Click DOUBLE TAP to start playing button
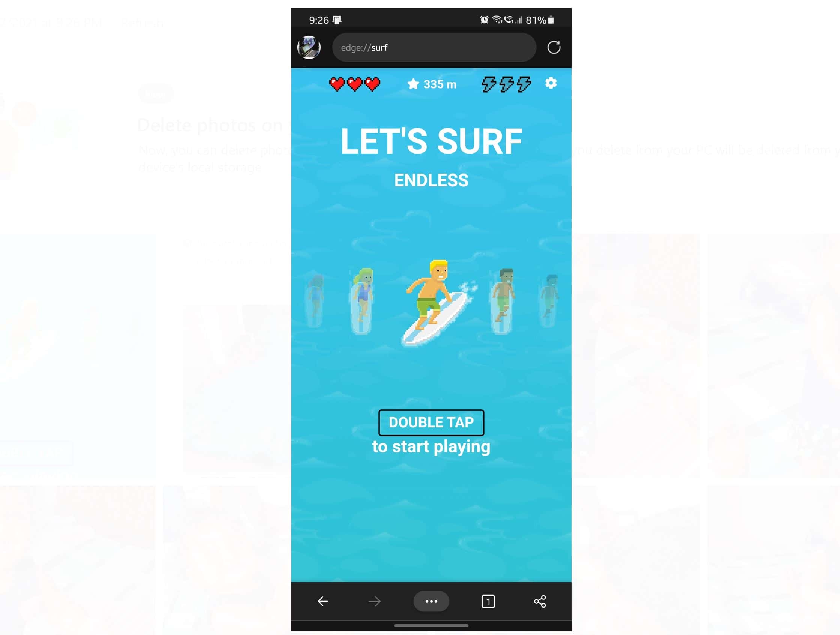Screen dimensions: 840x635 click(x=431, y=422)
